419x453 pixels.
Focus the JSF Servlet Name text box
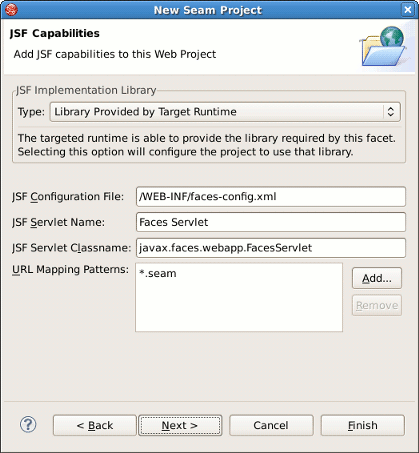[271, 222]
